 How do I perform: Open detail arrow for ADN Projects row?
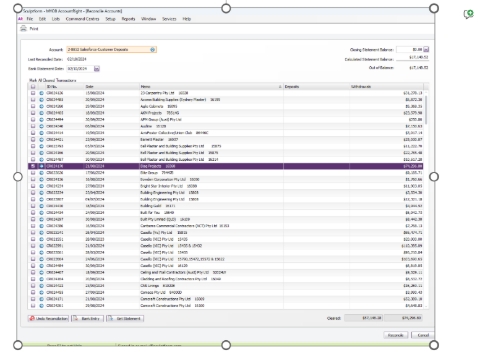(x=41, y=113)
